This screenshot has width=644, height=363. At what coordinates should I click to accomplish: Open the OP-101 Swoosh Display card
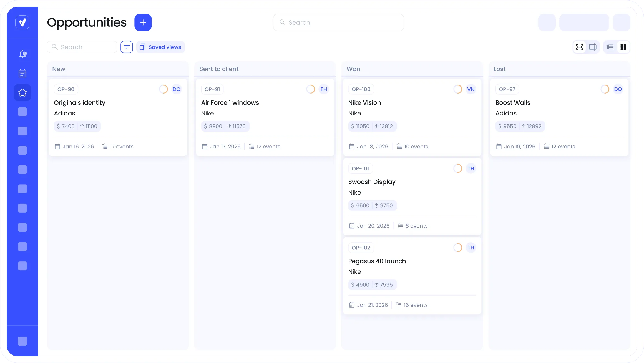(372, 182)
